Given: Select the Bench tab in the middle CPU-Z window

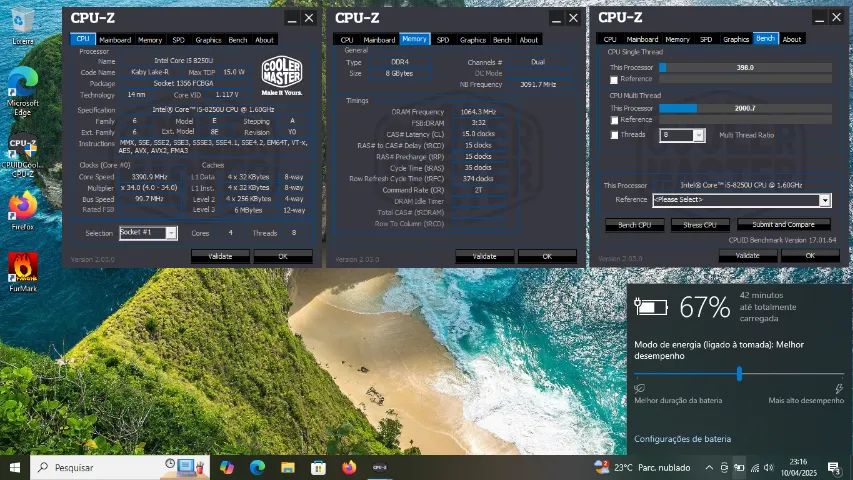Looking at the screenshot, I should pos(502,40).
